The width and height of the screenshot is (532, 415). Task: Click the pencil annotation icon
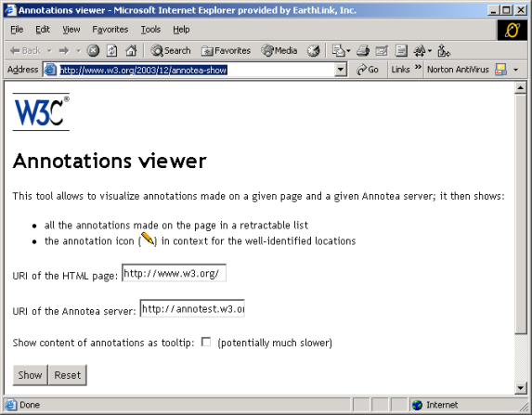tap(148, 240)
